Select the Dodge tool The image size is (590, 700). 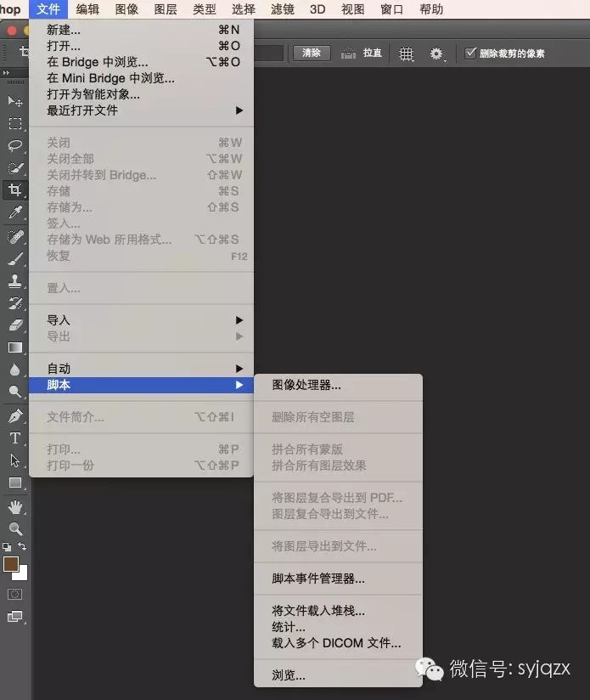point(15,392)
